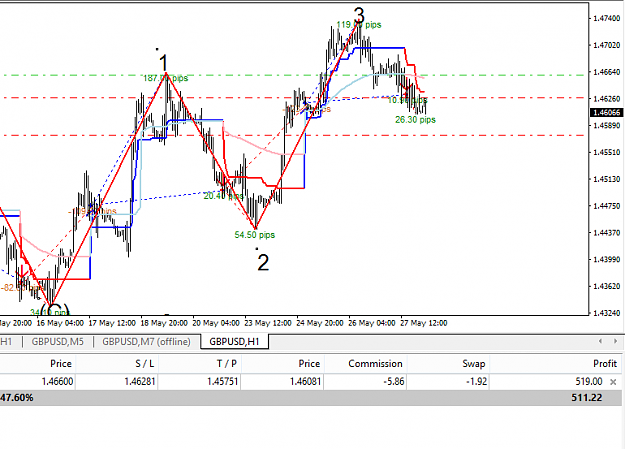This screenshot has width=625, height=449.
Task: Sort orders by the T / P column header
Action: point(226,364)
